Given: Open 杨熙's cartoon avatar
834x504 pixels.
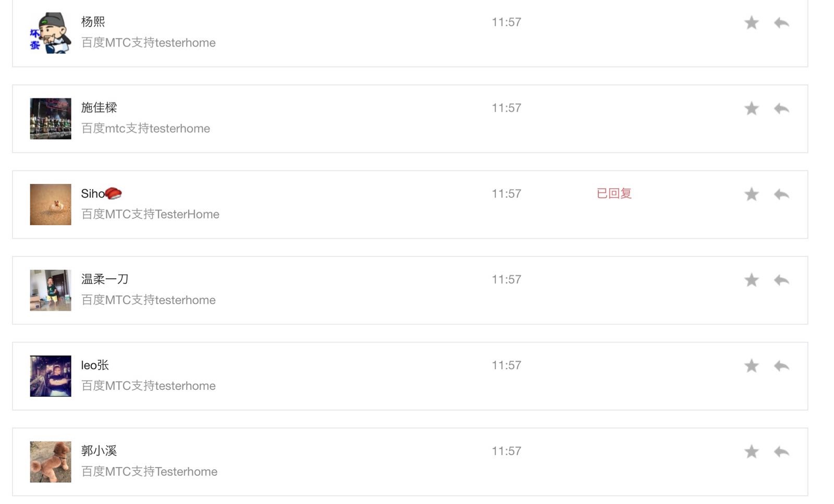Looking at the screenshot, I should (x=51, y=33).
